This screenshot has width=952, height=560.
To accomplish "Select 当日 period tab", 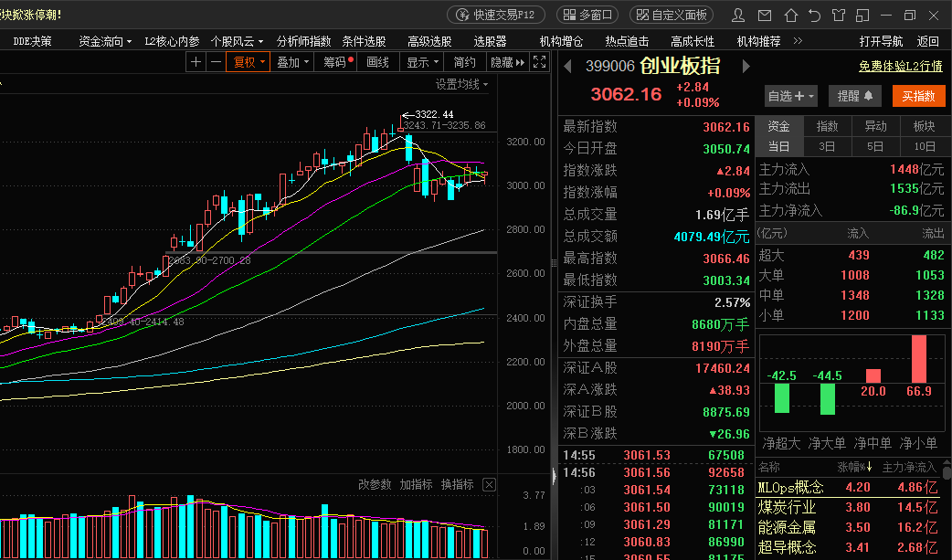I will click(779, 146).
